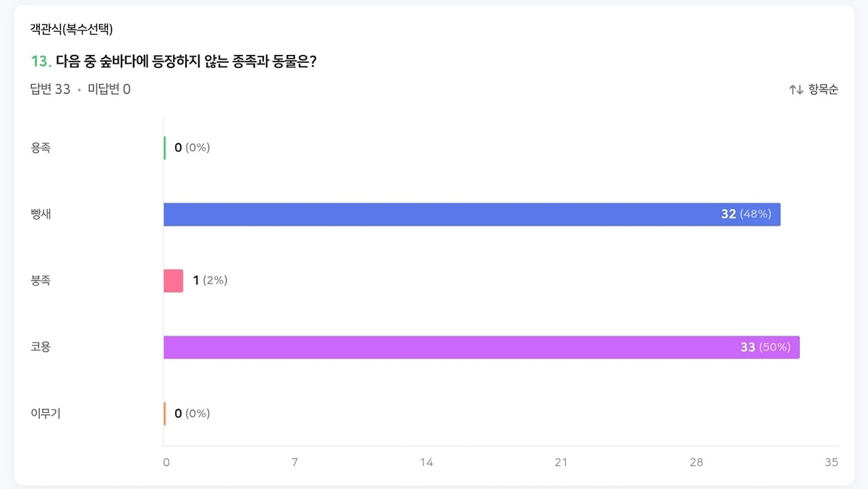Click the 답변 33 response count

pyautogui.click(x=50, y=90)
